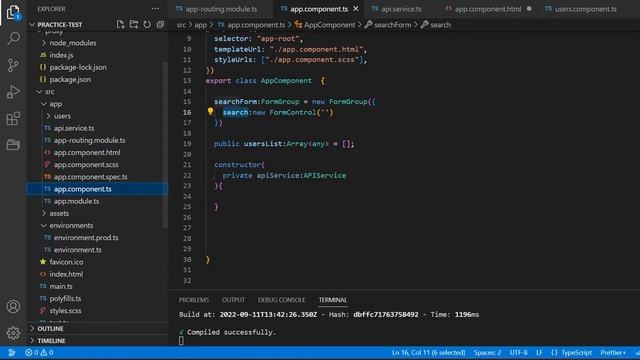
Task: Click the New File icon in Explorer
Action: [x=120, y=24]
